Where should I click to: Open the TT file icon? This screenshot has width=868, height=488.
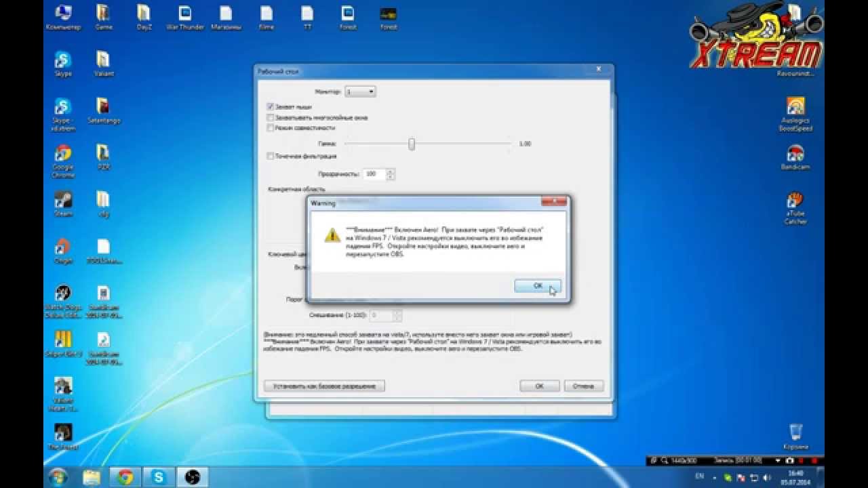coord(307,18)
